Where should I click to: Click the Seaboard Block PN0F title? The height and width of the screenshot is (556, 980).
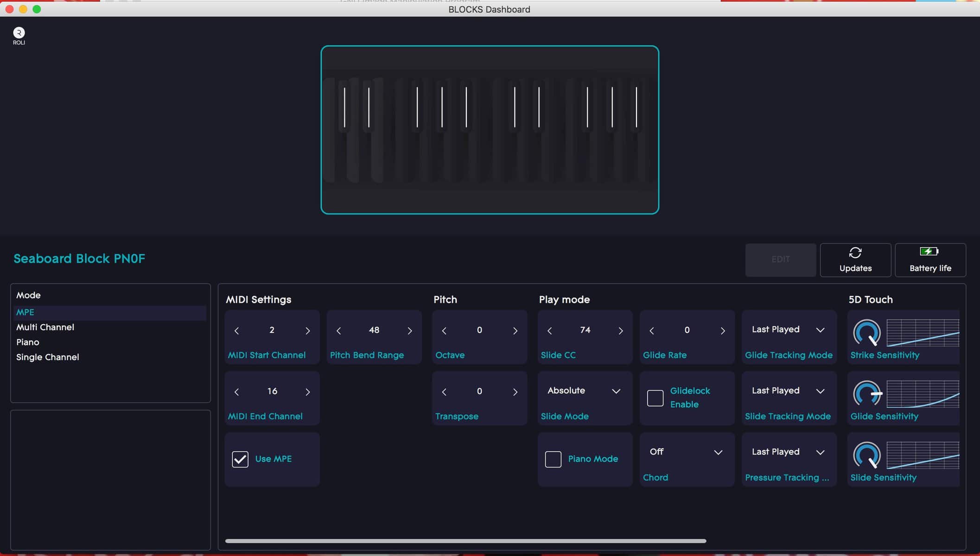(x=79, y=259)
